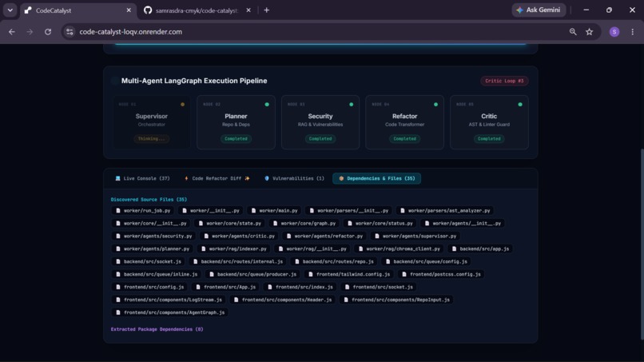
Task: Click the backend/src/routes/repo.js file chip
Action: coord(333,261)
